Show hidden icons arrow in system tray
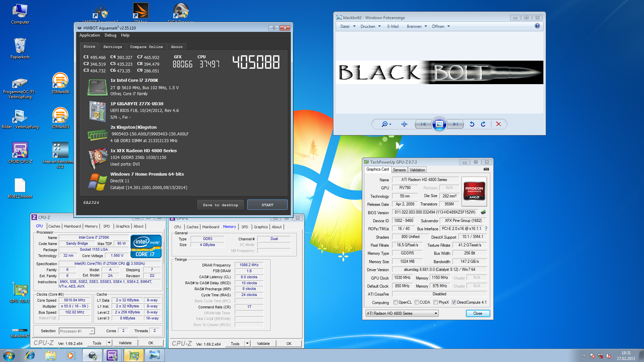 (584, 356)
